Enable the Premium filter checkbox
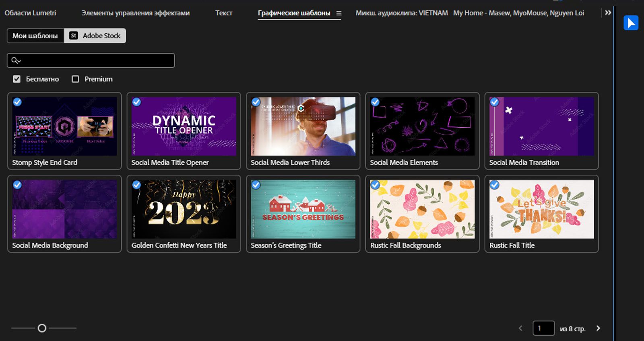This screenshot has width=644, height=341. click(x=75, y=79)
